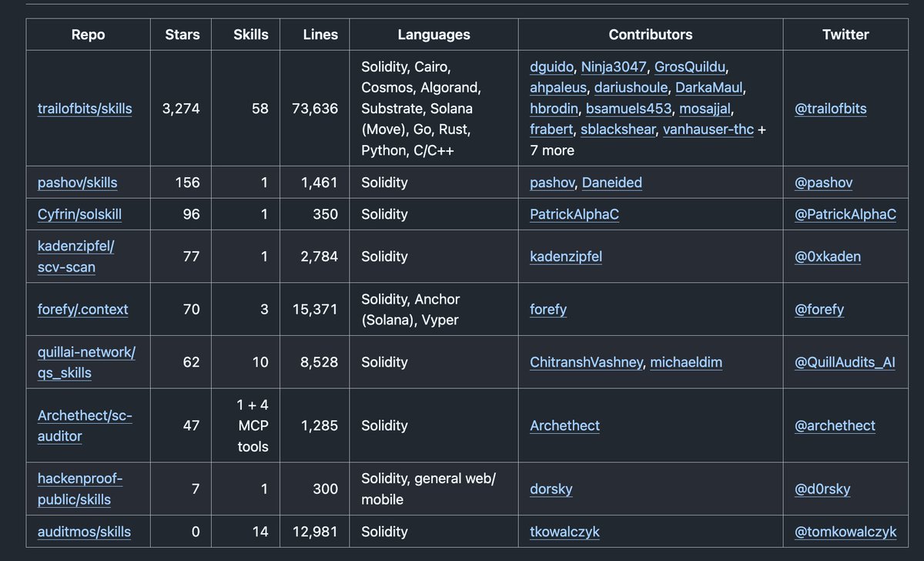
Task: Select the 156 stars value
Action: (x=186, y=183)
